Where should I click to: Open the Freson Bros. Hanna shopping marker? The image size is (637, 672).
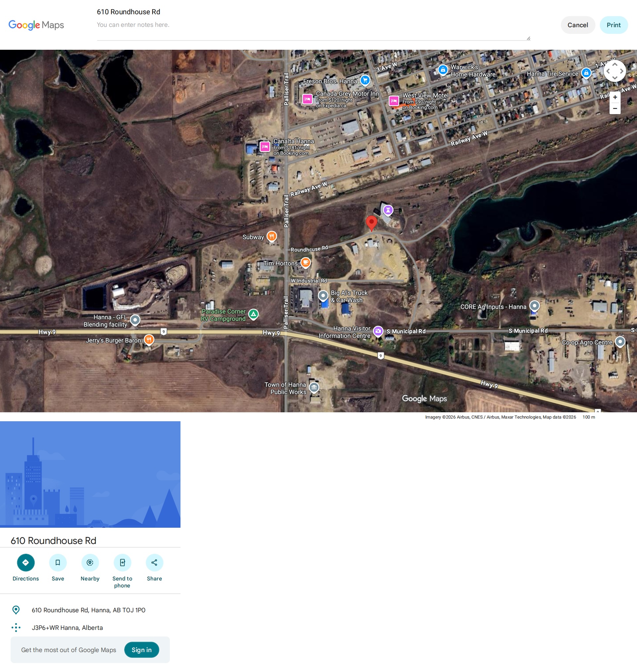click(x=365, y=81)
